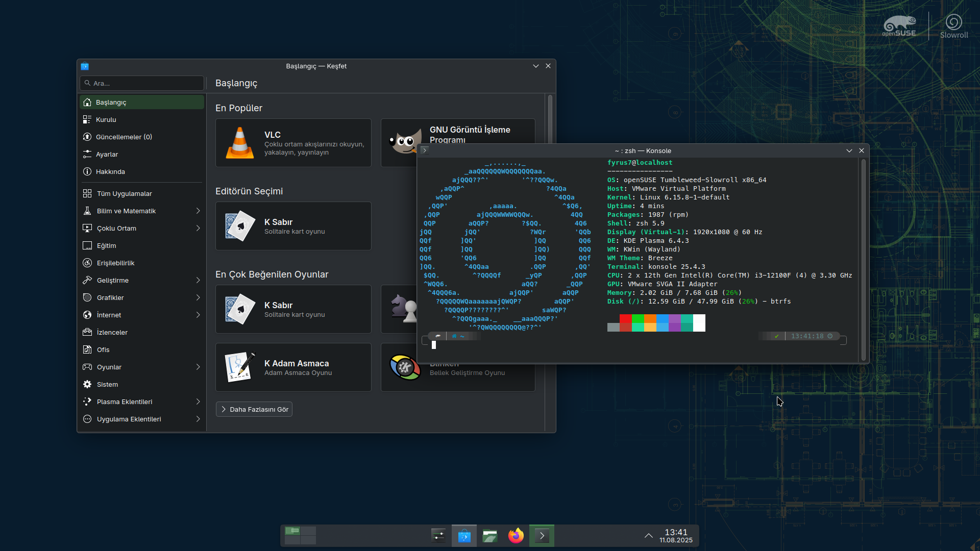
Task: Open Discover window titlebar dropdown arrow
Action: [536, 66]
